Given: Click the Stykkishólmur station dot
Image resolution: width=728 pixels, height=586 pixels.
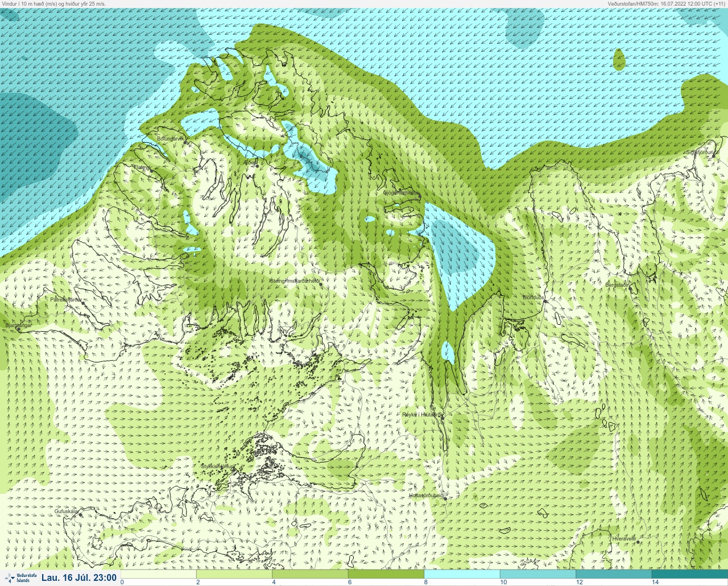Looking at the screenshot, I should pos(235,469).
